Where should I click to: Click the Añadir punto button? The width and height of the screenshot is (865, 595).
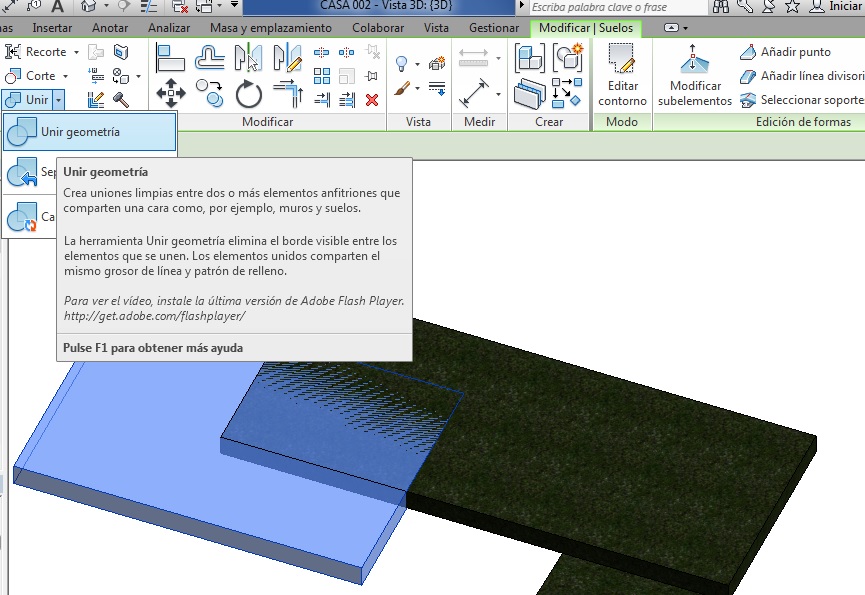[x=785, y=52]
